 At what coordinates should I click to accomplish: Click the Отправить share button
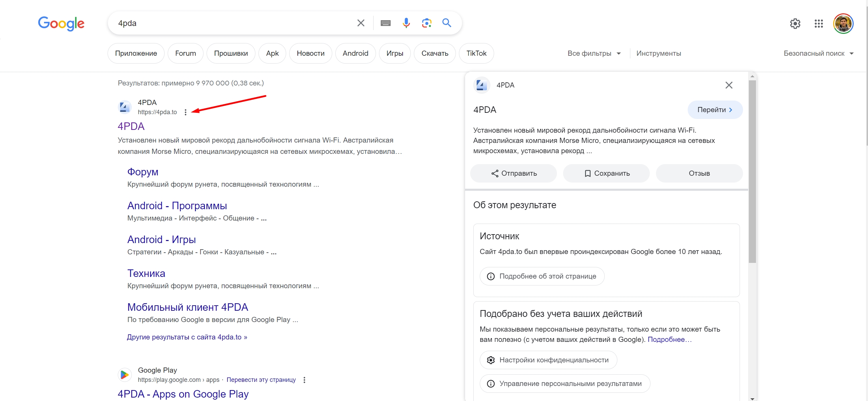click(514, 173)
